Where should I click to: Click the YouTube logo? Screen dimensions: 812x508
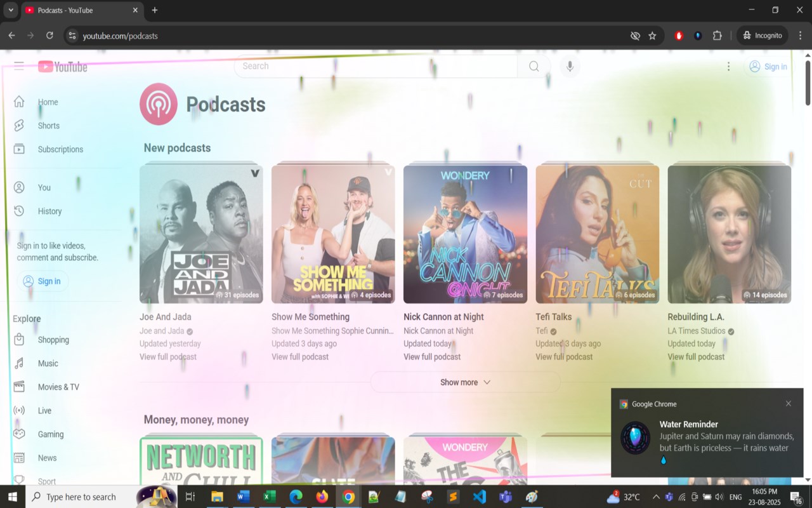point(63,67)
